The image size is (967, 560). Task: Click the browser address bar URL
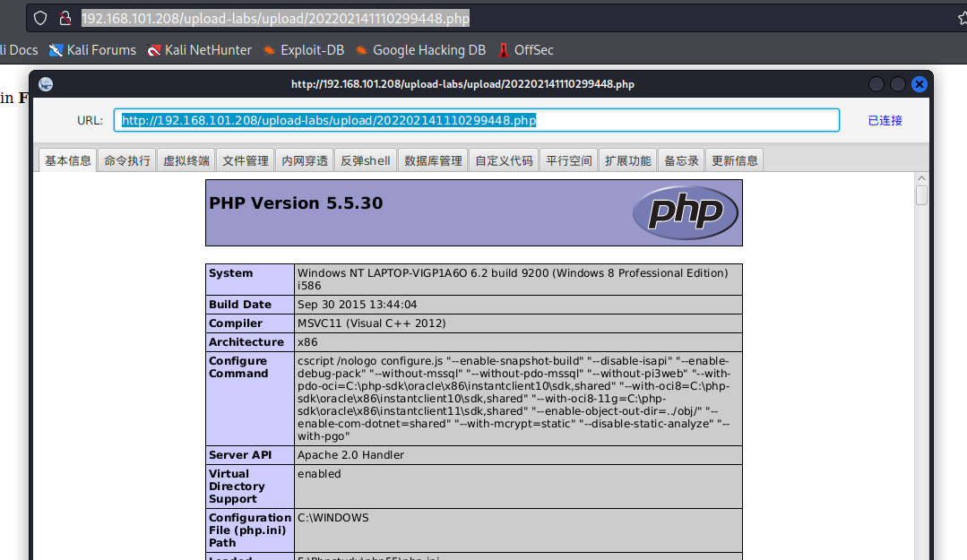click(x=276, y=19)
